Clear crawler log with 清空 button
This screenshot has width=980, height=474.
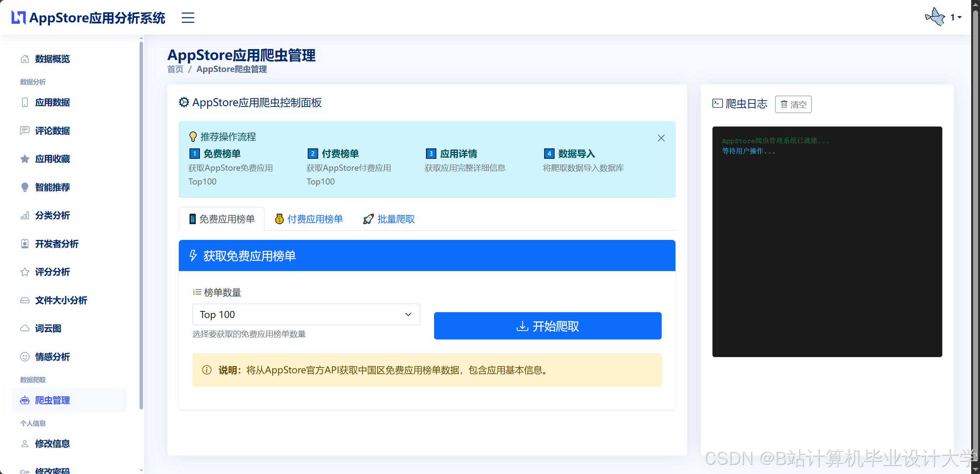793,104
